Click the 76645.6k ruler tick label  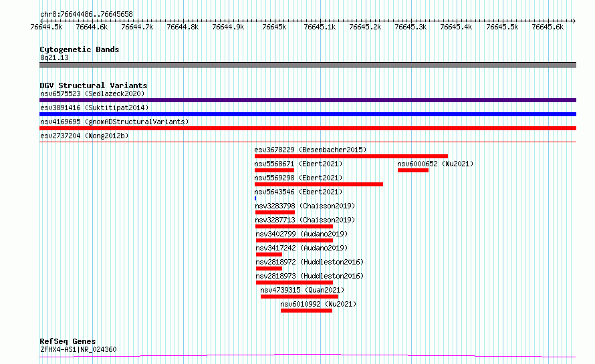tap(548, 27)
